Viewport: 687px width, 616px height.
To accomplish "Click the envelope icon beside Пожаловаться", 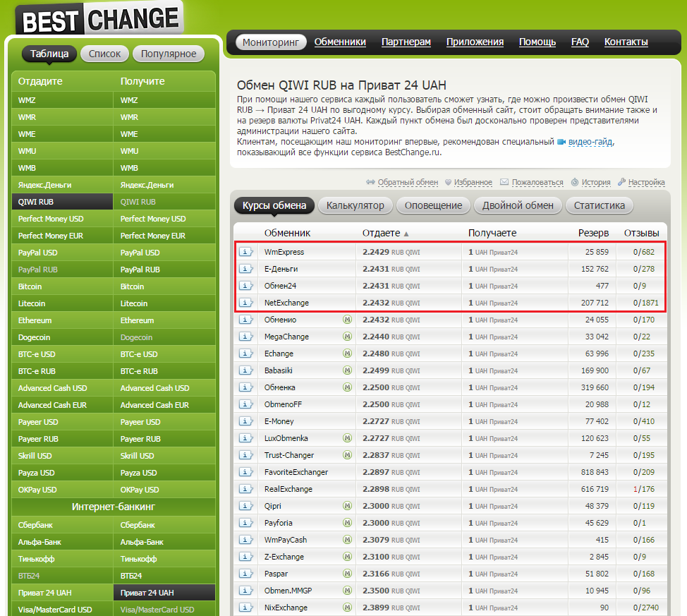I will click(504, 182).
